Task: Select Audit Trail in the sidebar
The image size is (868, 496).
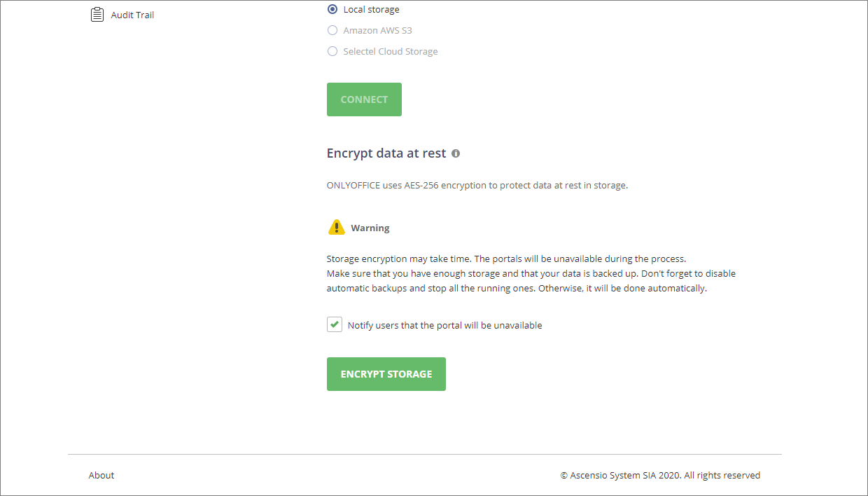Action: 132,14
